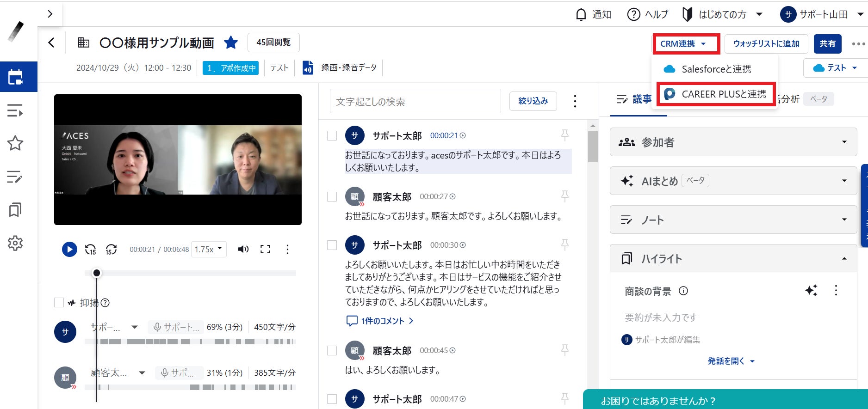Play the meeting recording video

coord(69,250)
